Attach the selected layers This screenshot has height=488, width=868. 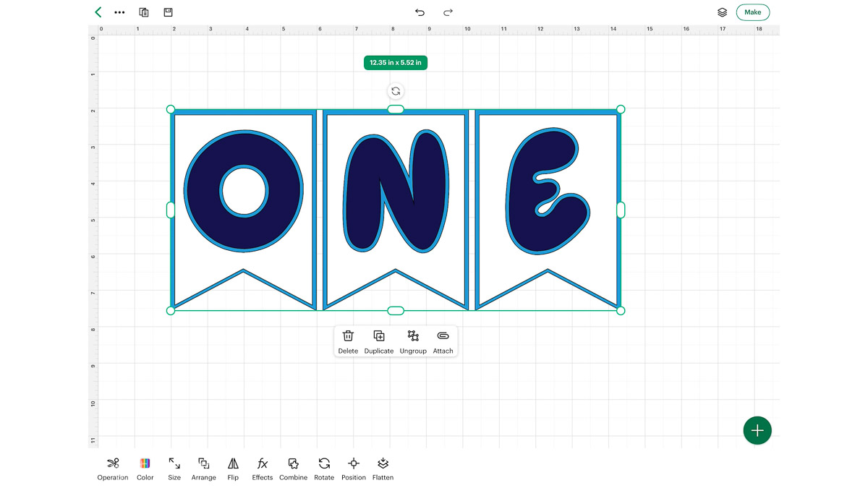(x=443, y=341)
